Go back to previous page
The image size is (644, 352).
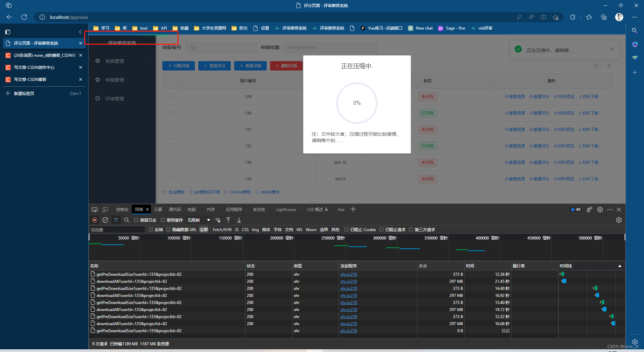[x=9, y=17]
